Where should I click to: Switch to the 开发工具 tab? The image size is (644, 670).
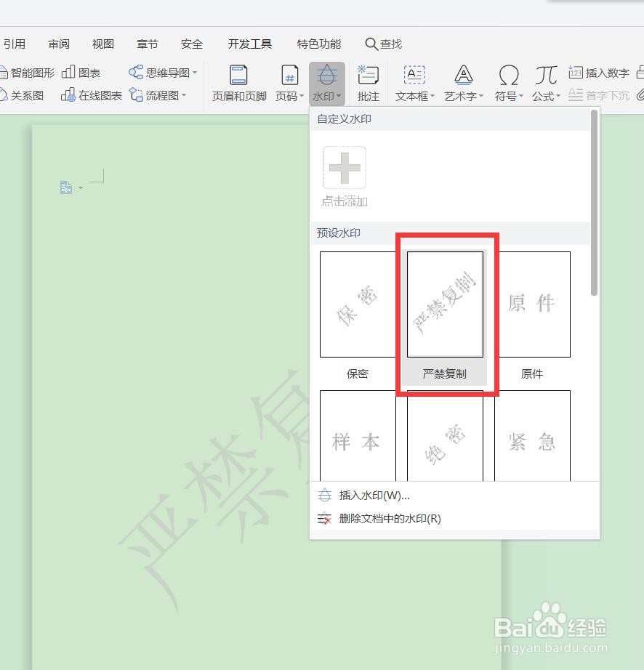(x=250, y=44)
